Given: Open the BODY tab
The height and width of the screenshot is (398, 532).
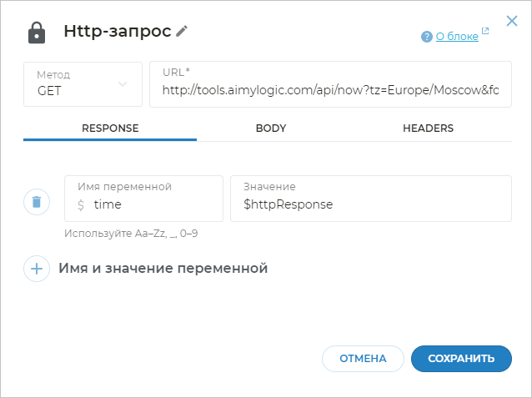Looking at the screenshot, I should click(271, 128).
